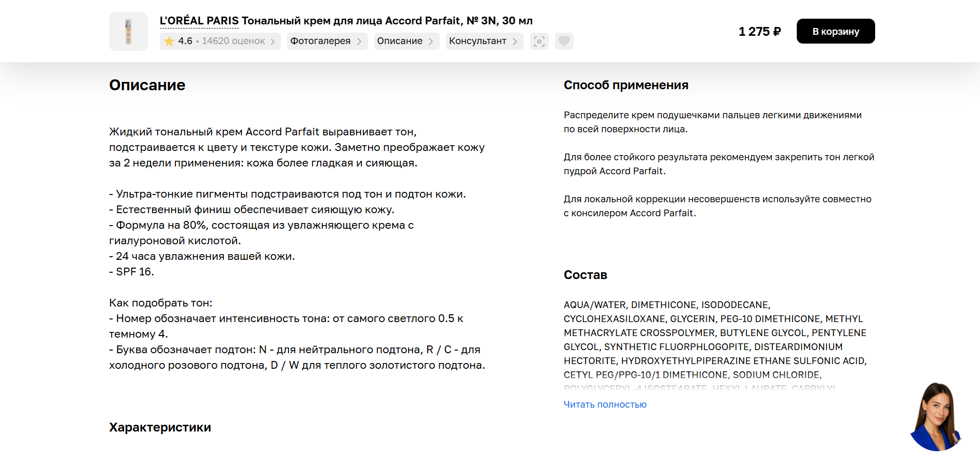
Task: Click the foundation bottle product thumbnail
Action: tap(128, 32)
